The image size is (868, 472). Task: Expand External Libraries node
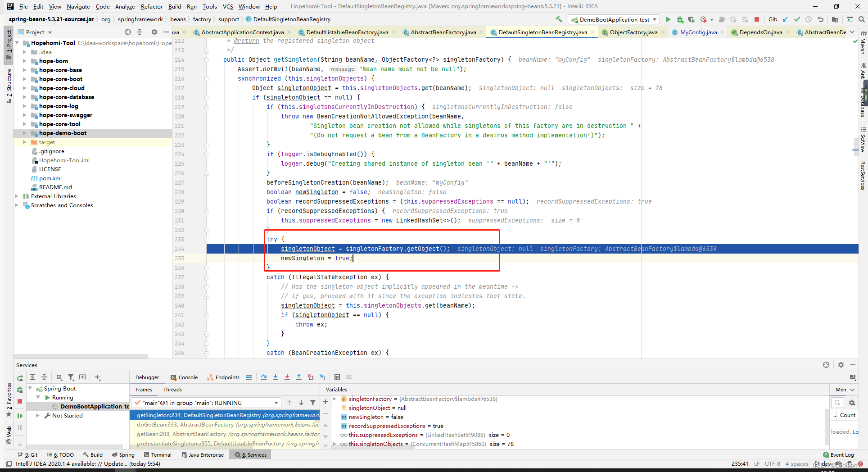tap(17, 196)
